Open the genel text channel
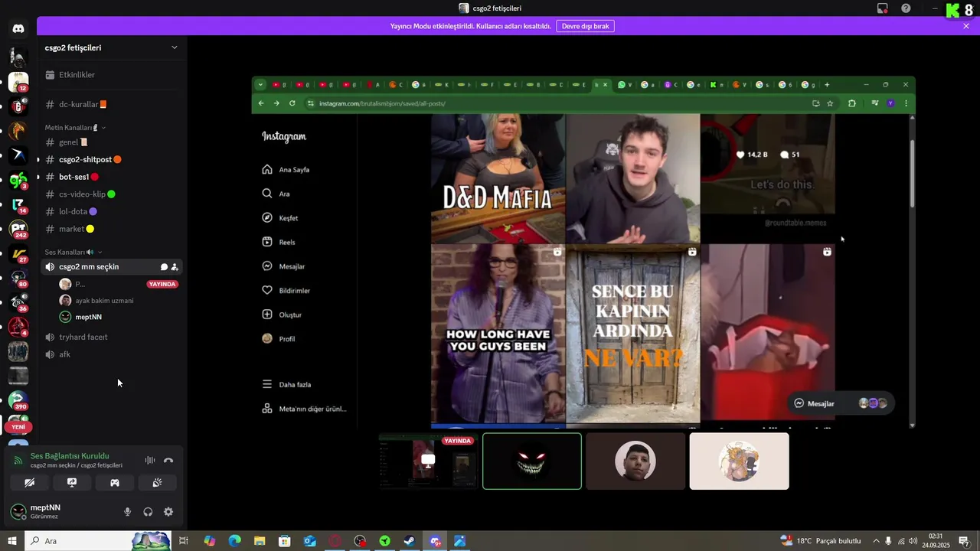980x551 pixels. [x=112, y=142]
